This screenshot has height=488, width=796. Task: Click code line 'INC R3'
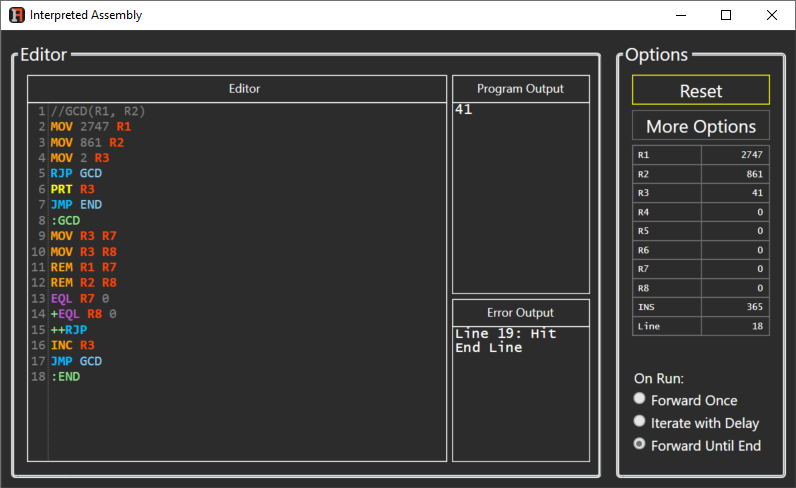tap(72, 345)
